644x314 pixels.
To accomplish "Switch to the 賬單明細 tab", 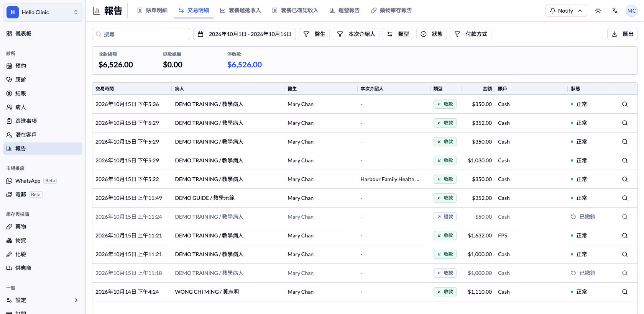I will tap(152, 10).
